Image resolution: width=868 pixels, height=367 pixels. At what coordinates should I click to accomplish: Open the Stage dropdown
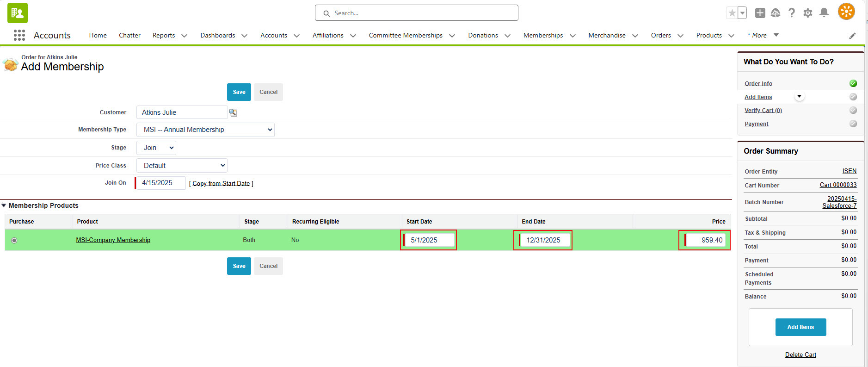(156, 148)
